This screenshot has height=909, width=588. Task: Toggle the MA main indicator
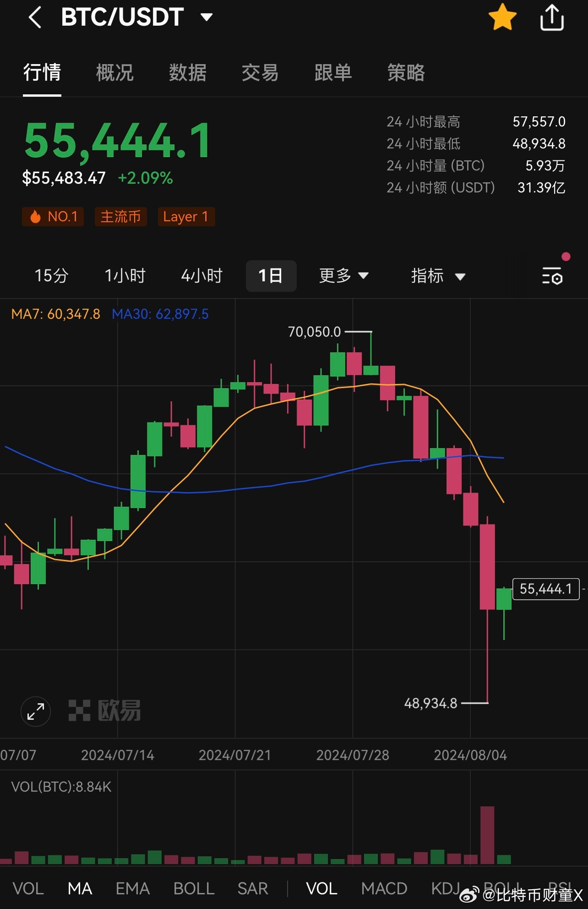point(80,888)
